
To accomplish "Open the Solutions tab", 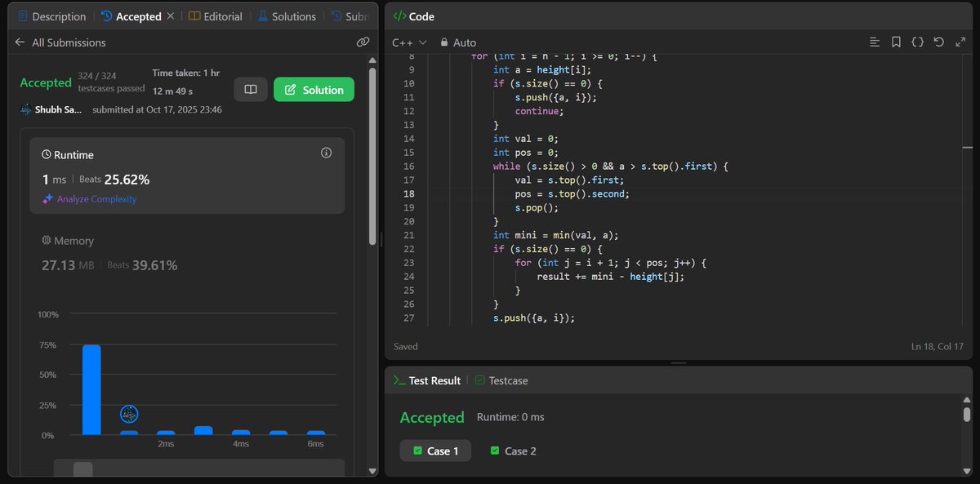I will pos(286,16).
